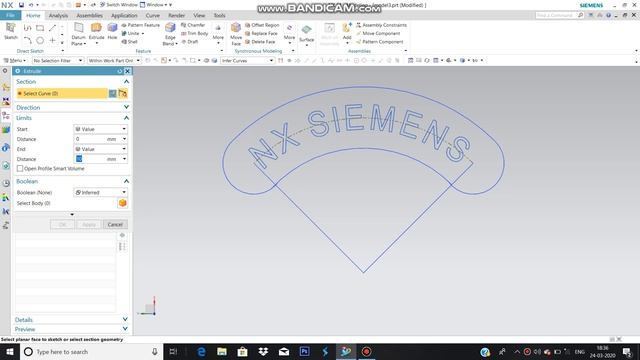Viewport: 640px width, 360px height.
Task: Click the Pattern Component command
Action: point(380,42)
